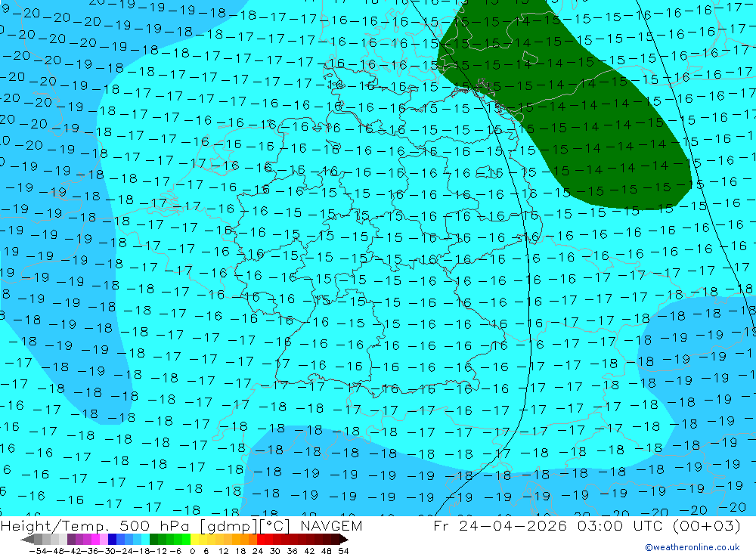Click the '(00+03)' forecast run label
The height and width of the screenshot is (554, 756).
coord(706,525)
